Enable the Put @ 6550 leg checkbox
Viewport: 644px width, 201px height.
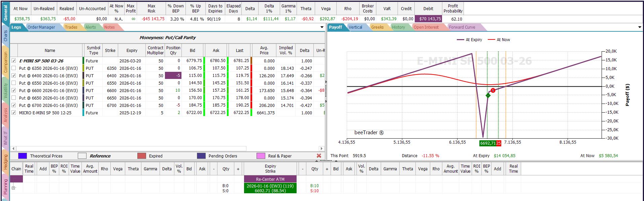[x=14, y=83]
